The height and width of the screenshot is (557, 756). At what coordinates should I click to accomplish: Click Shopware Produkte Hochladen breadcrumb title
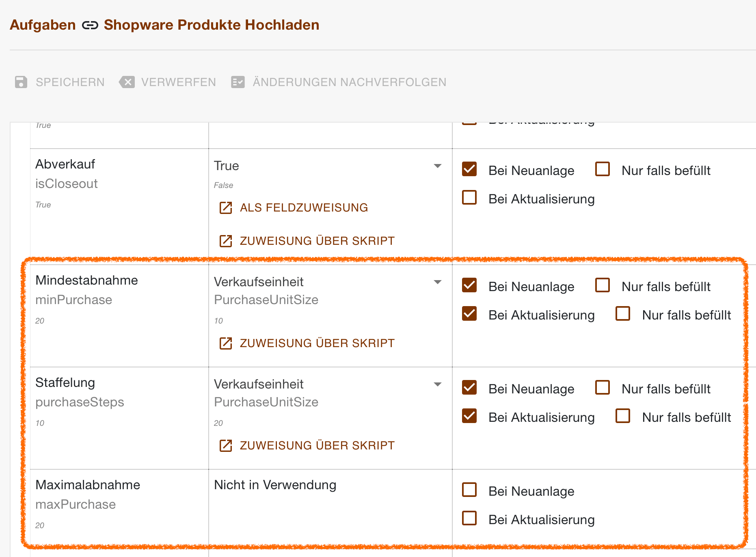212,25
